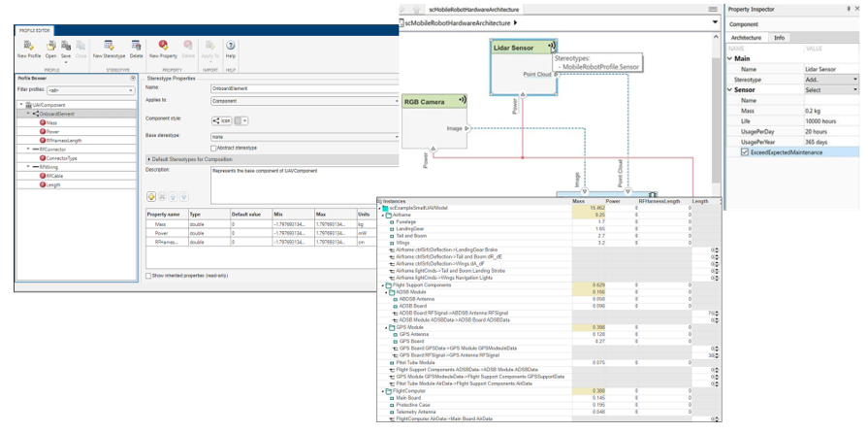Click the add property plus icon
Image resolution: width=868 pixels, height=433 pixels.
coord(151,197)
